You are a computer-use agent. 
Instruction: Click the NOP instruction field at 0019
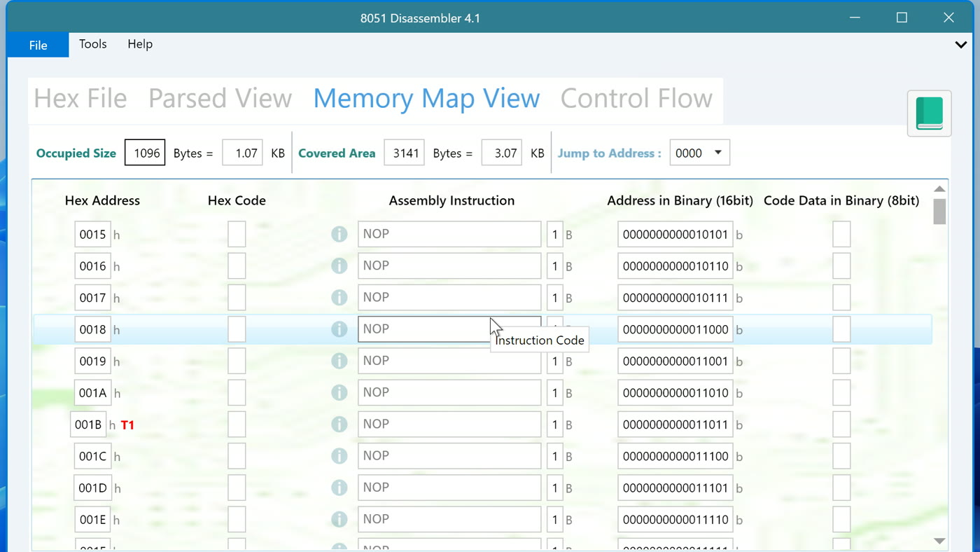[x=449, y=361]
